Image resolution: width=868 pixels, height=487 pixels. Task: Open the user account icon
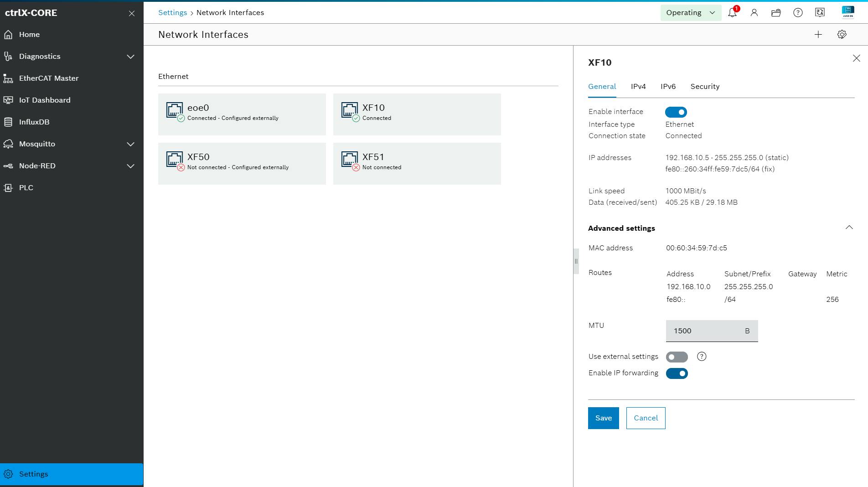[754, 13]
